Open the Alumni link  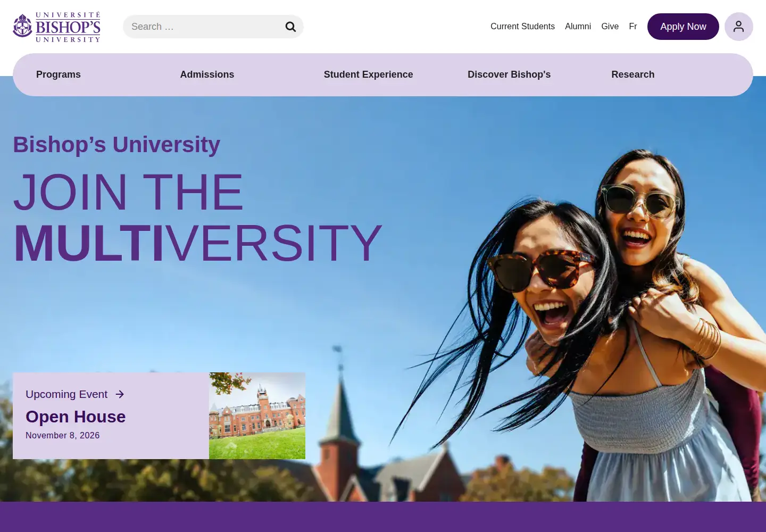click(578, 27)
